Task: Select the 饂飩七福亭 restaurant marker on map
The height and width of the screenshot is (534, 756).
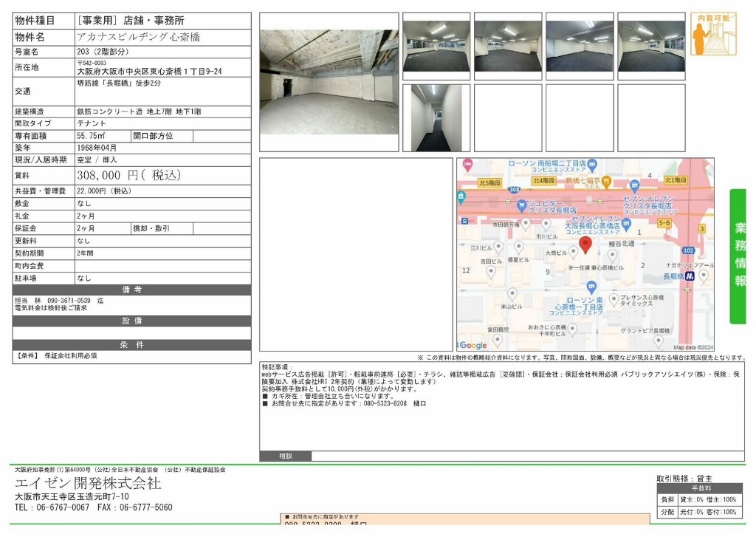Action: click(x=607, y=182)
